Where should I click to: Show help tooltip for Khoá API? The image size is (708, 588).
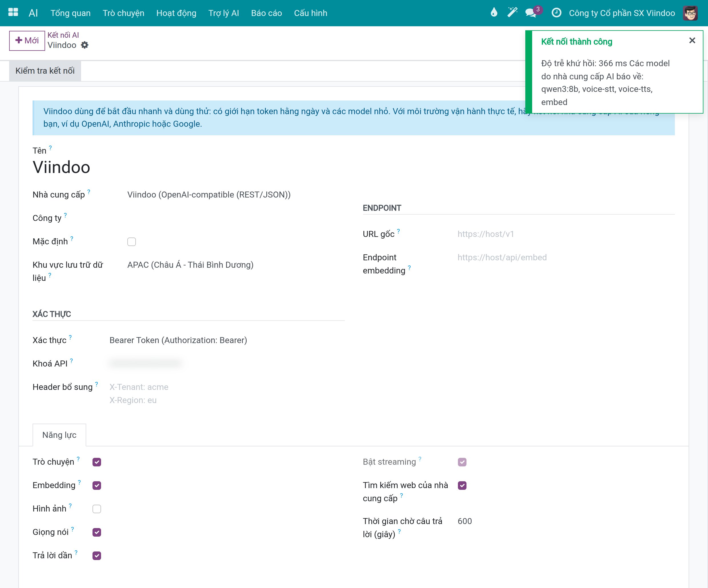(x=71, y=361)
